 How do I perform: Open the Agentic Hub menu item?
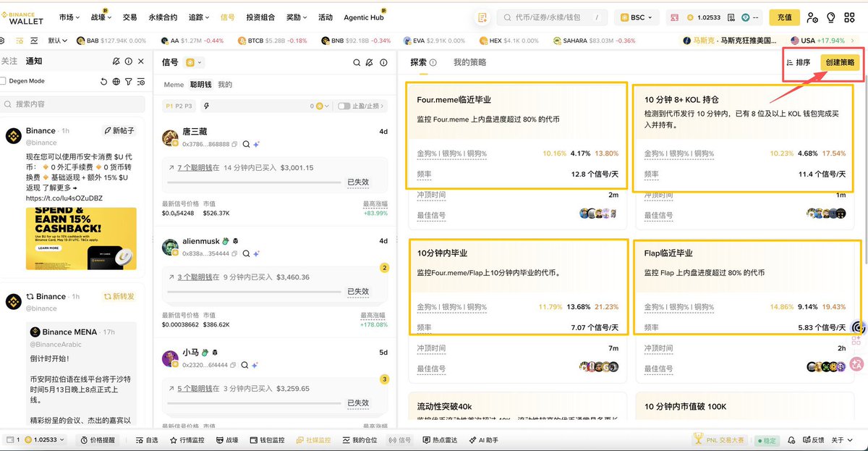[363, 17]
